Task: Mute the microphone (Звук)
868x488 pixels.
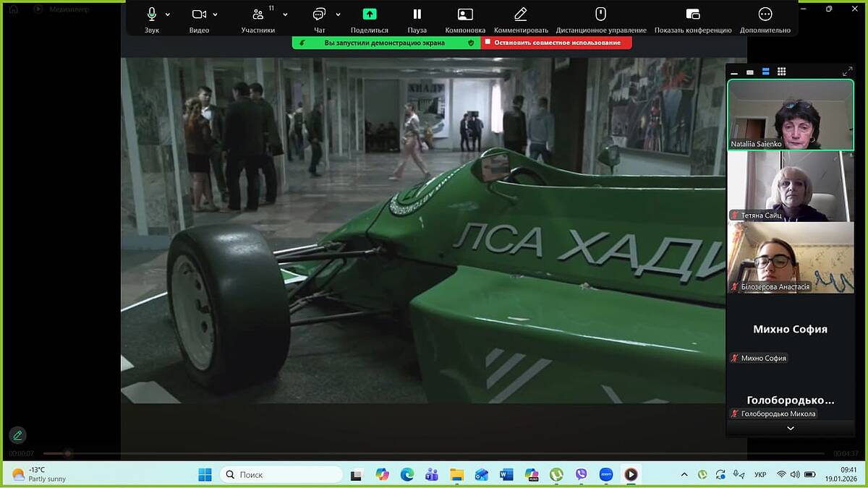Action: point(152,14)
